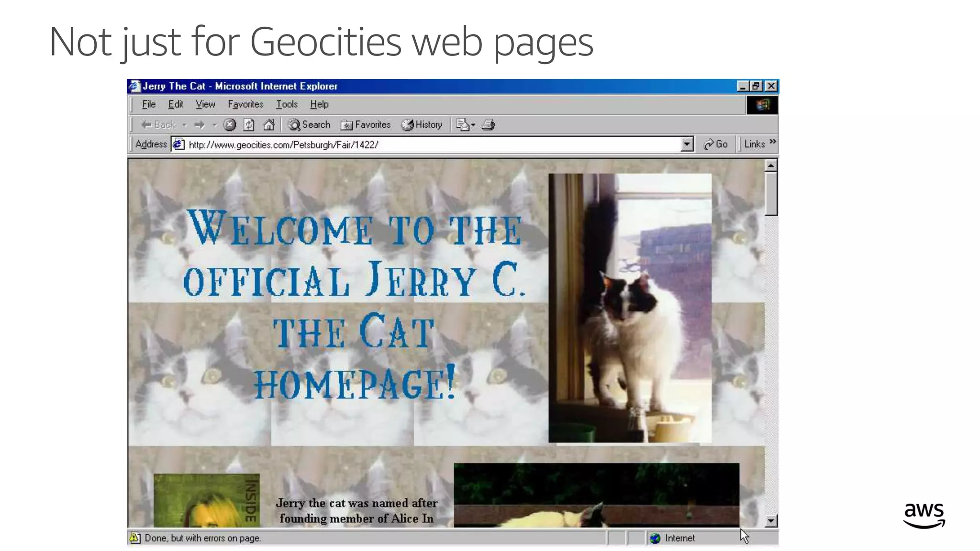Open the History toolbar button

click(x=422, y=125)
